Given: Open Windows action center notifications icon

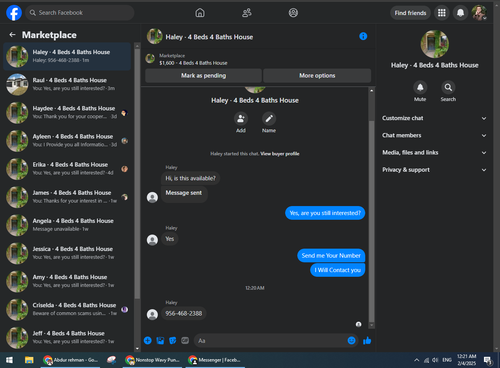Looking at the screenshot, I should (488, 360).
